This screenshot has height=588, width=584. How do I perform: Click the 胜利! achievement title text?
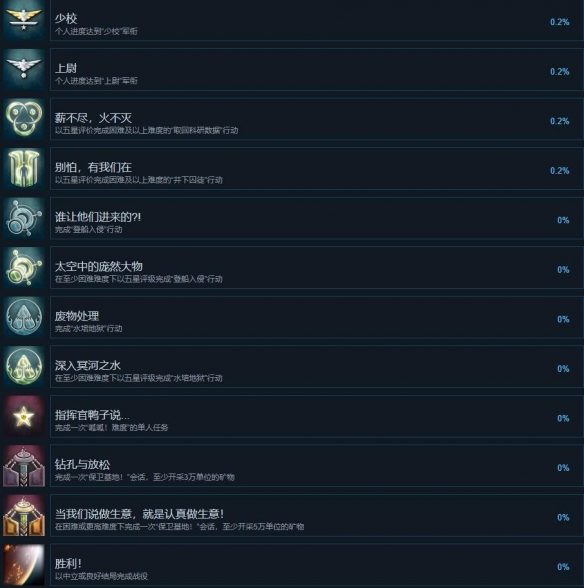[68, 563]
